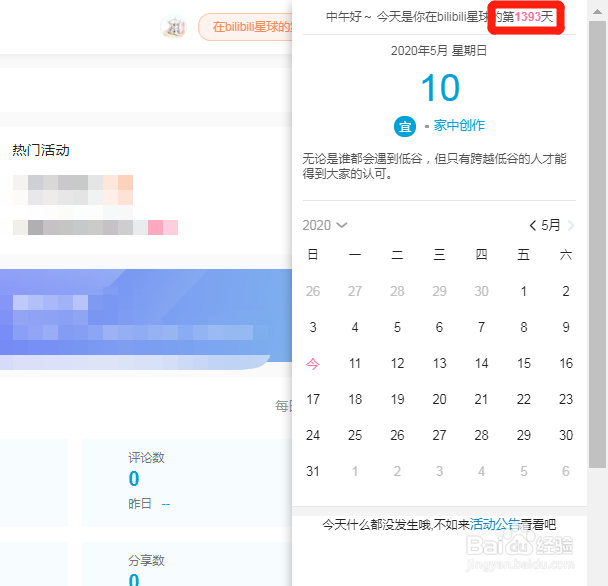This screenshot has width=608, height=586.
Task: Select May 8 in calendar
Action: click(x=523, y=327)
